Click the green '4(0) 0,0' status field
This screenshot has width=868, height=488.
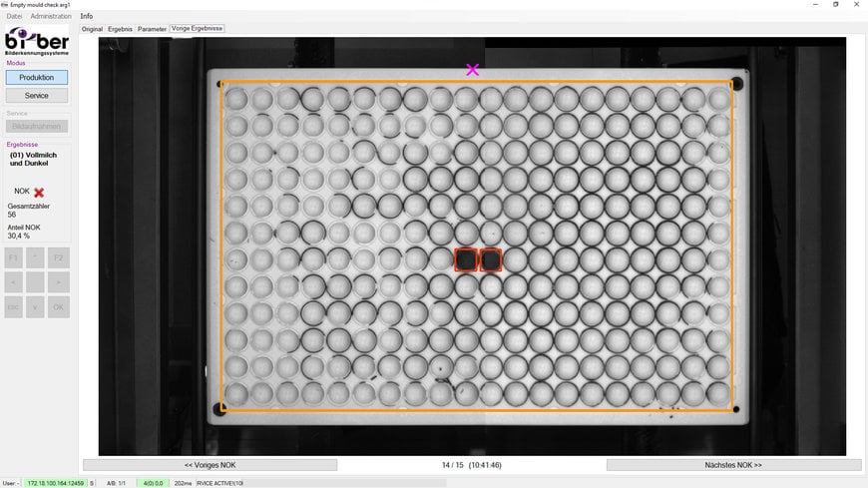coord(154,483)
